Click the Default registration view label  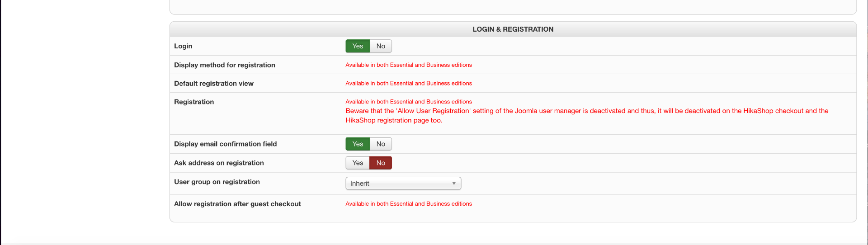coord(213,84)
